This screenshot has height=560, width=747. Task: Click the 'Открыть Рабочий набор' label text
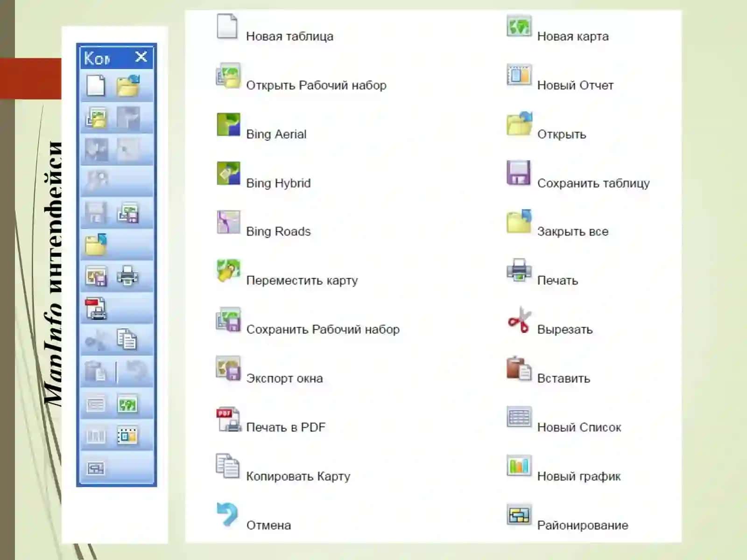point(316,85)
